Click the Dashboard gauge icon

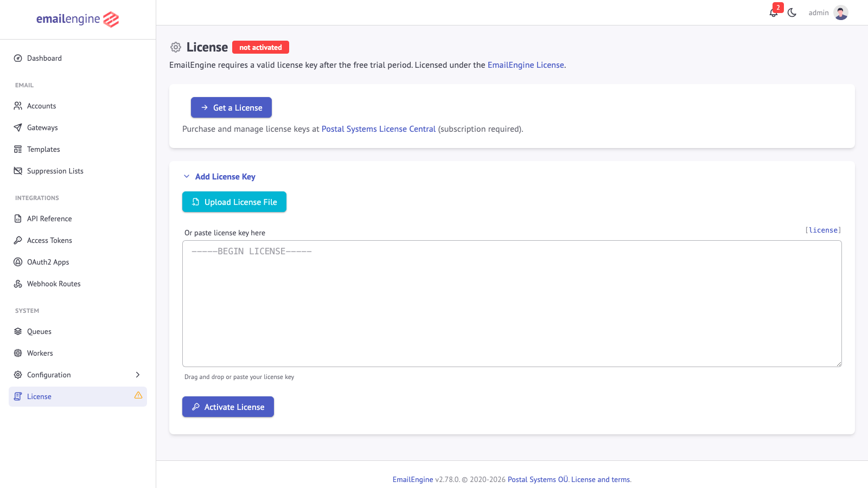(18, 58)
